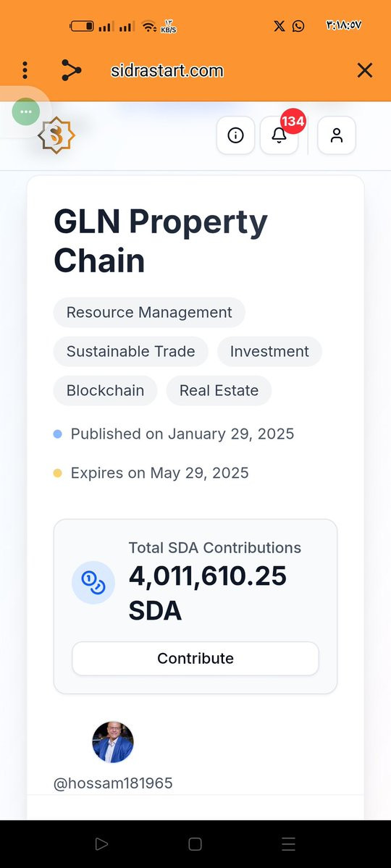This screenshot has width=391, height=868.
Task: Click the Contribute button
Action: click(x=195, y=658)
